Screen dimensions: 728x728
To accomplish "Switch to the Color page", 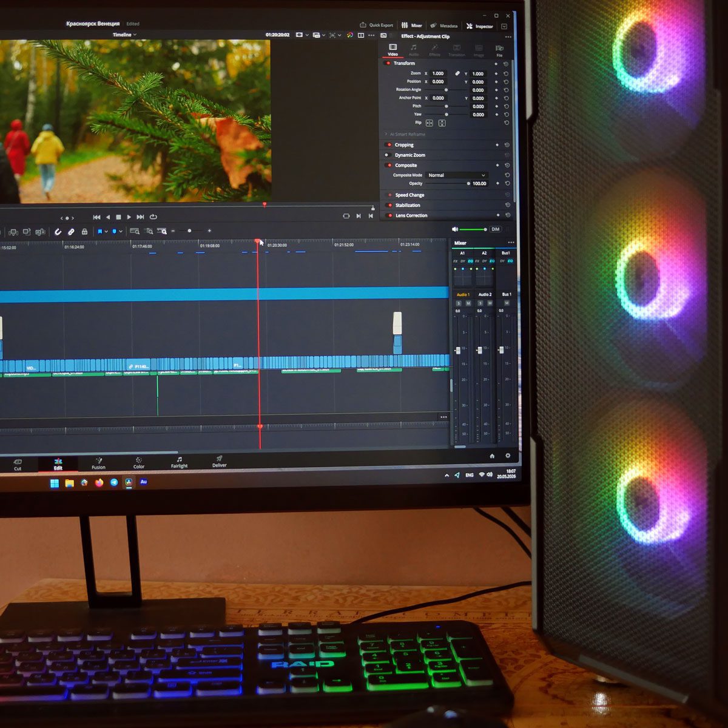I will (x=139, y=463).
